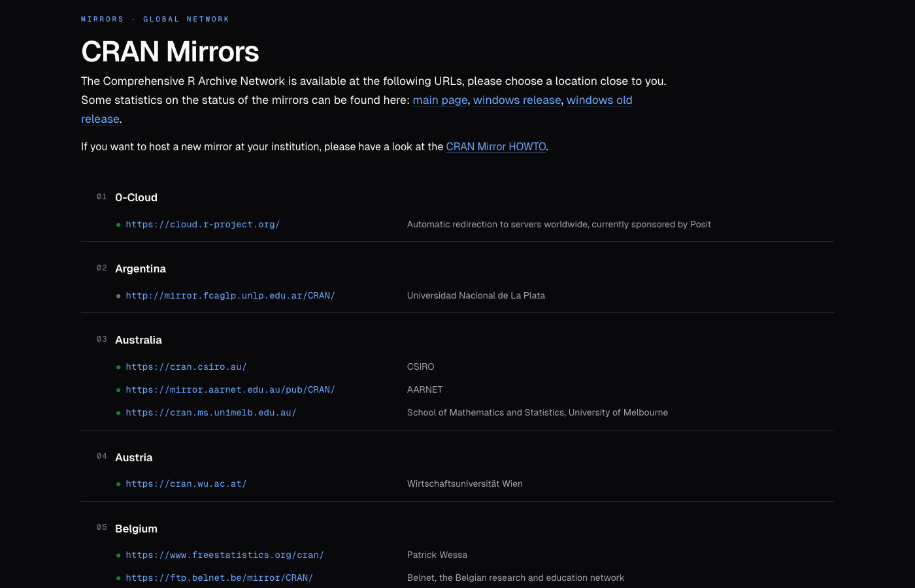
Task: Open the mirror.fcaglp.unlp.edu.ar mirror link
Action: (230, 295)
